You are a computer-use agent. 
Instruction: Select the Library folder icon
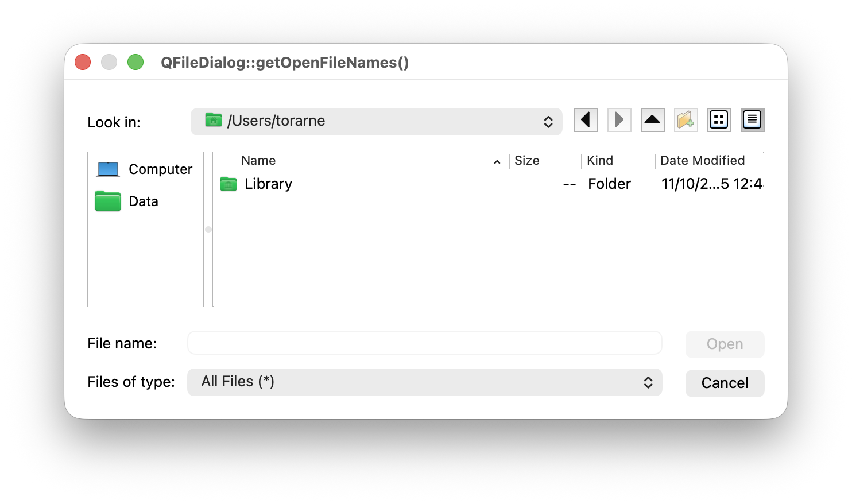[x=229, y=184]
